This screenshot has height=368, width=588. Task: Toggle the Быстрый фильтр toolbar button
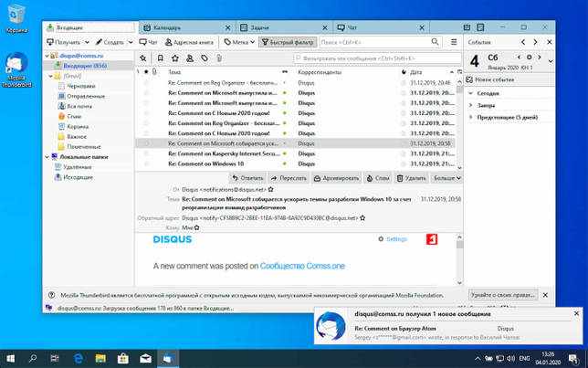pos(288,42)
